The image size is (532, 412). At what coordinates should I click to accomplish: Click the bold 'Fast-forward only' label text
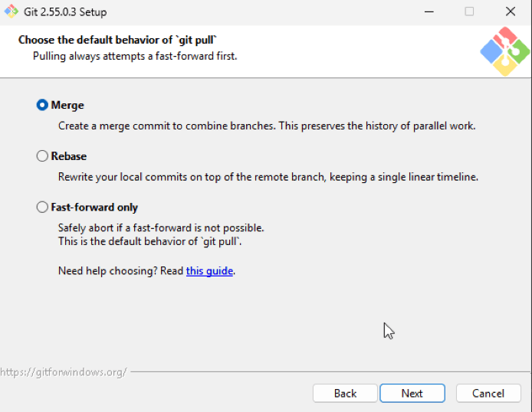94,207
